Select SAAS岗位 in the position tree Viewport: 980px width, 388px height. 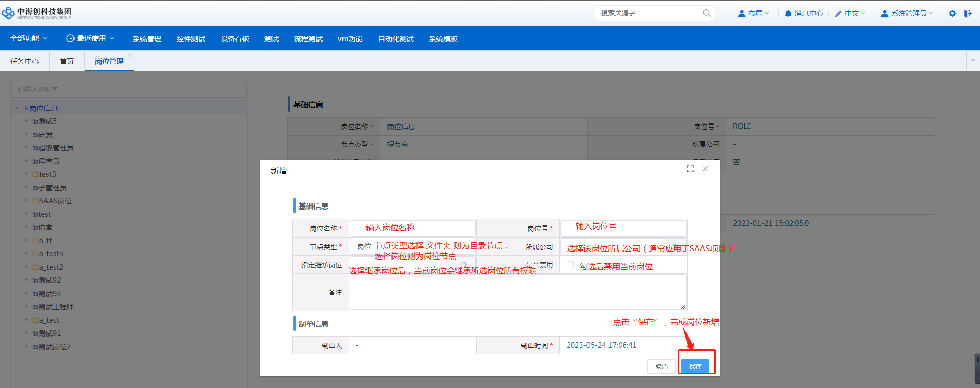click(55, 201)
